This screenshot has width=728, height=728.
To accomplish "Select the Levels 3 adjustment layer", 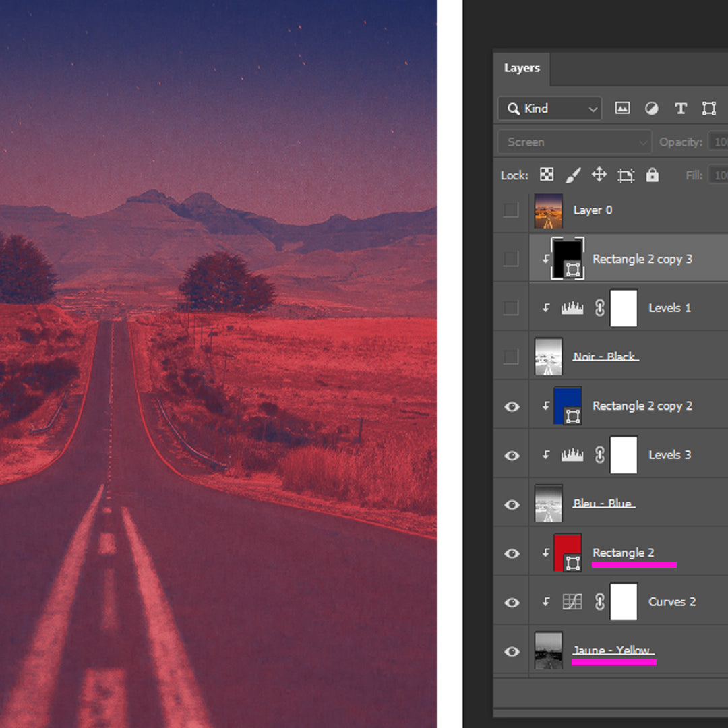I will click(669, 455).
